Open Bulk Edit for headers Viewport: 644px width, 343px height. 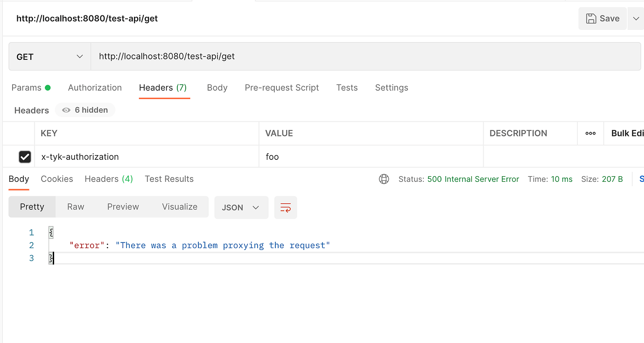point(627,133)
